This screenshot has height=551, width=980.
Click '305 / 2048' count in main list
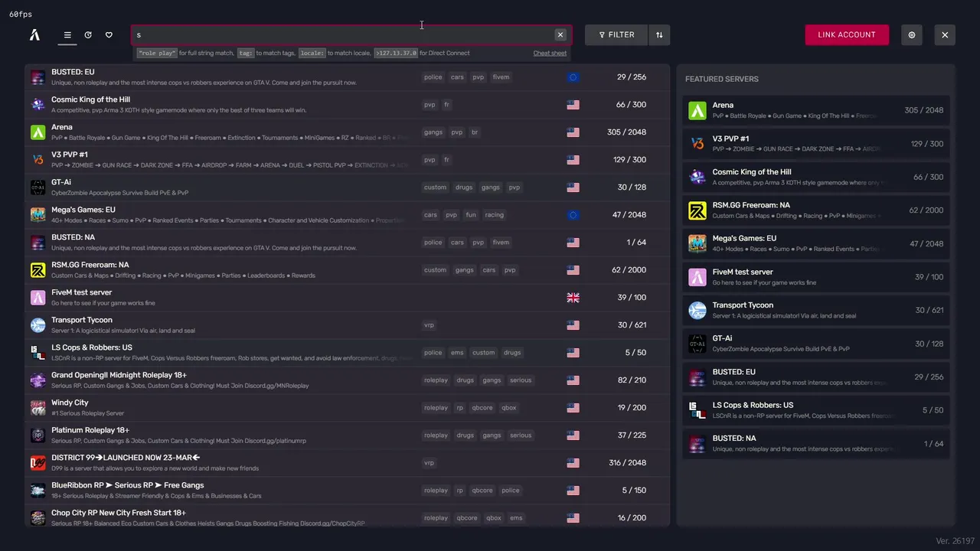[626, 132]
